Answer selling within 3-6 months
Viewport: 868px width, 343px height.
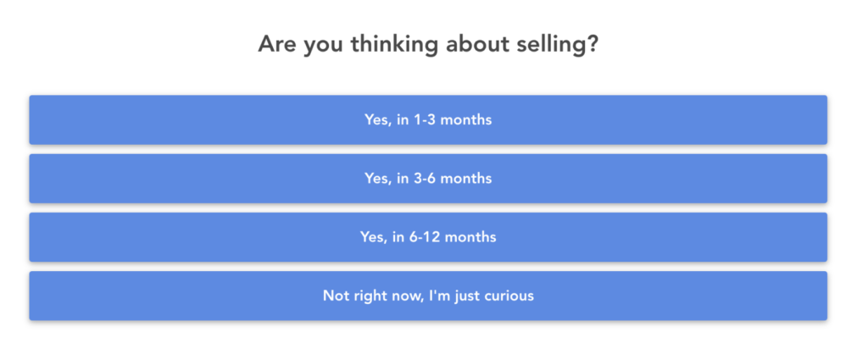(428, 179)
